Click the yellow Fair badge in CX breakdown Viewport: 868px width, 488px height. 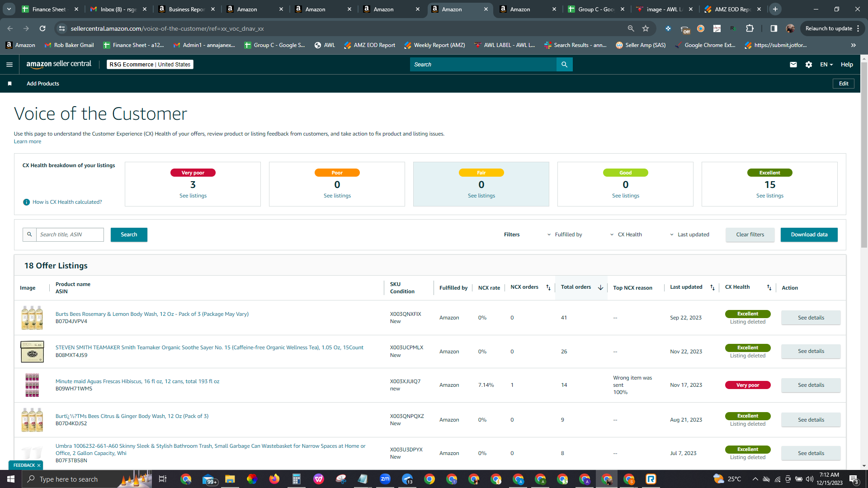coord(481,173)
